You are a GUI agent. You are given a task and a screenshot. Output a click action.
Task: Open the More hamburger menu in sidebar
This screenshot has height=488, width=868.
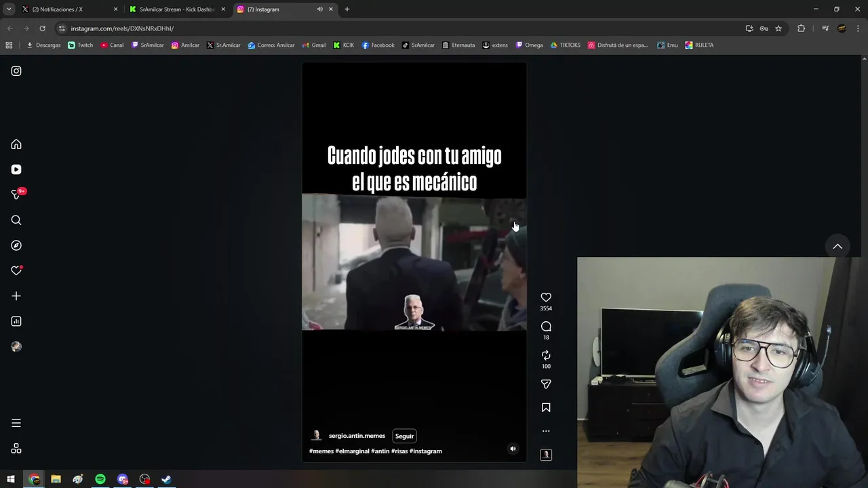(x=16, y=423)
